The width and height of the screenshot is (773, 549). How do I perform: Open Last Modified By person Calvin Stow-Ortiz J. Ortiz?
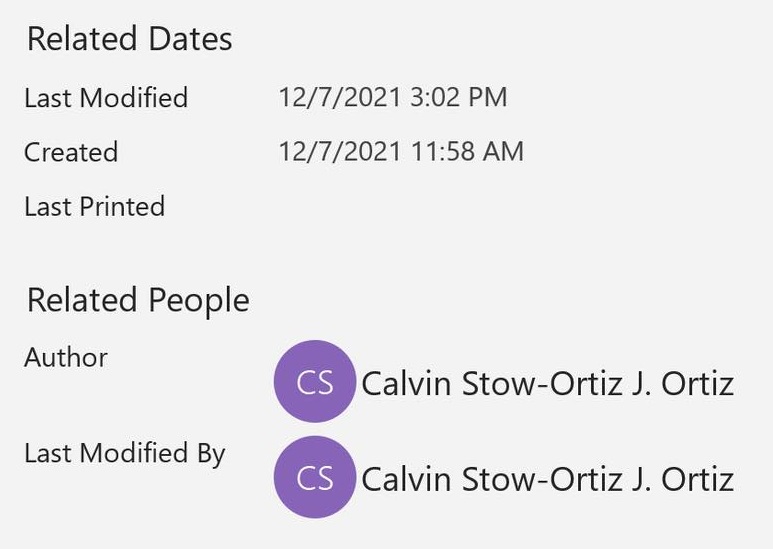point(548,479)
